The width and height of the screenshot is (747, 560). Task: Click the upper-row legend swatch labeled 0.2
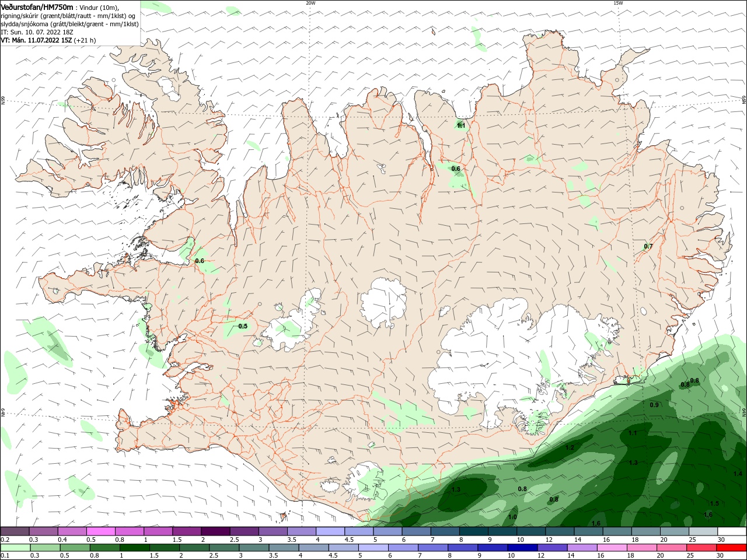(15, 531)
